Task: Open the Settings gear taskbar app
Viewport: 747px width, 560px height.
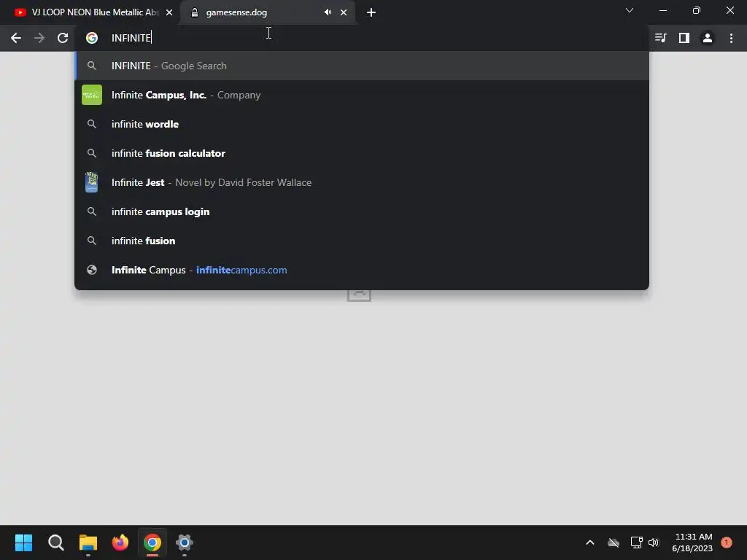Action: click(185, 542)
